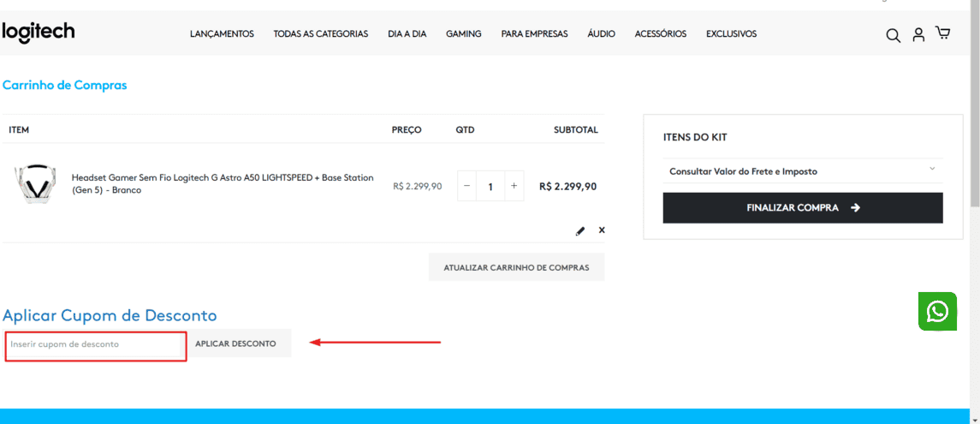The width and height of the screenshot is (980, 424).
Task: Click the Logitech logo
Action: 39,32
